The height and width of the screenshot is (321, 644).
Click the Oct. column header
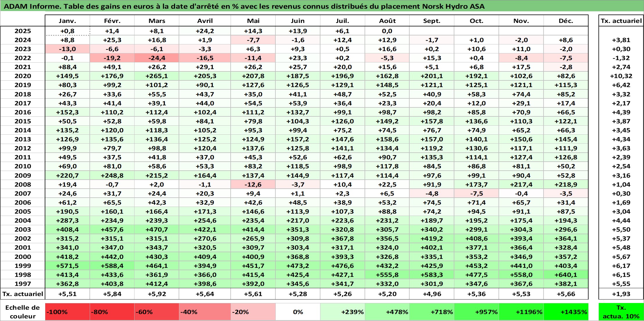[x=477, y=21]
